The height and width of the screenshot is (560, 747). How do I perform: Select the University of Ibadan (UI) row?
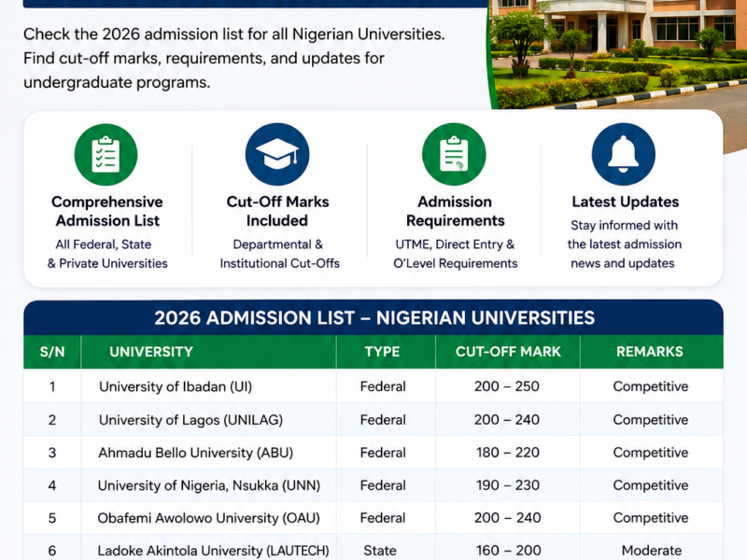pyautogui.click(x=373, y=386)
